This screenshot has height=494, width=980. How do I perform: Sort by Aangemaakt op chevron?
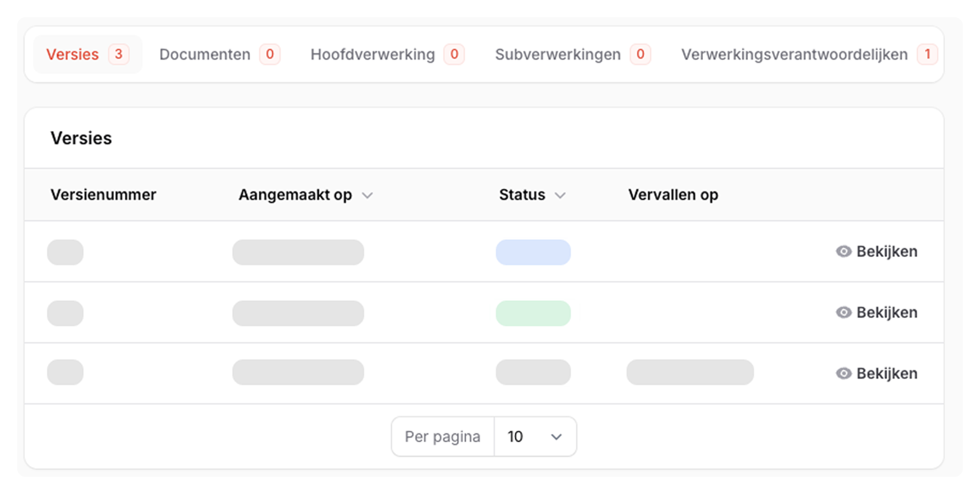pos(368,195)
